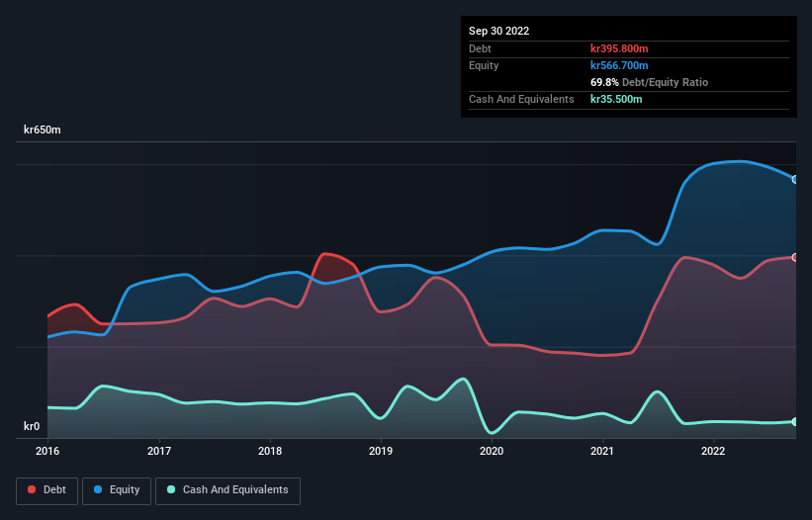Click the Equity row label in tooltip

[x=484, y=65]
